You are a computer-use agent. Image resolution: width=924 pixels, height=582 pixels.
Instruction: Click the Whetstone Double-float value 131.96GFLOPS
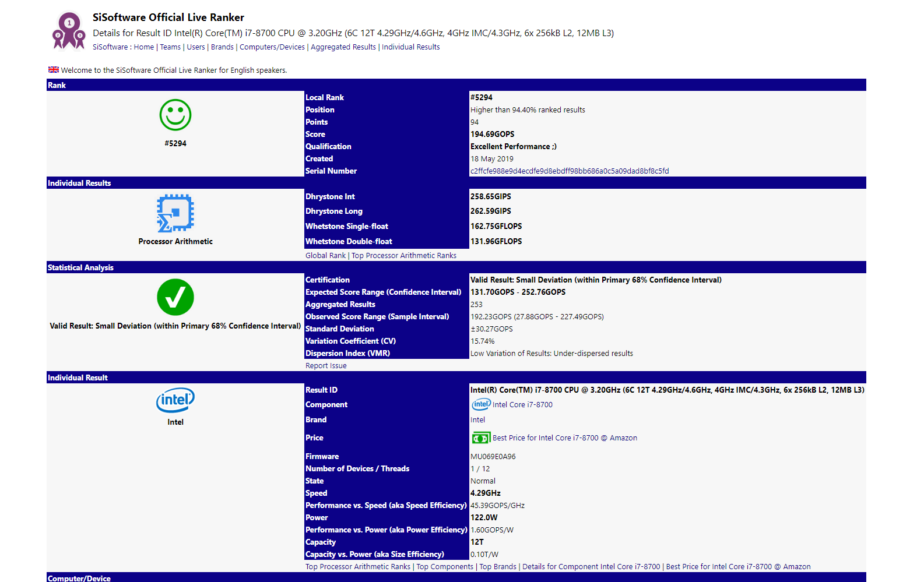(x=496, y=242)
